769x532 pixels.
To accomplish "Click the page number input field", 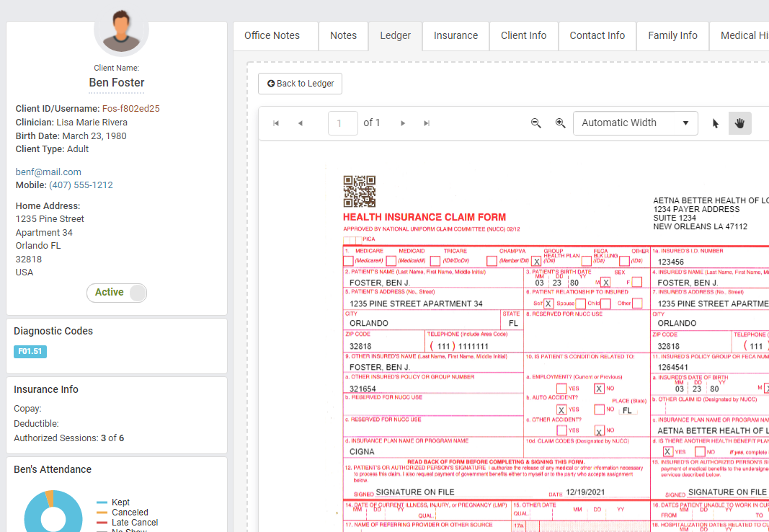I will tap(342, 123).
